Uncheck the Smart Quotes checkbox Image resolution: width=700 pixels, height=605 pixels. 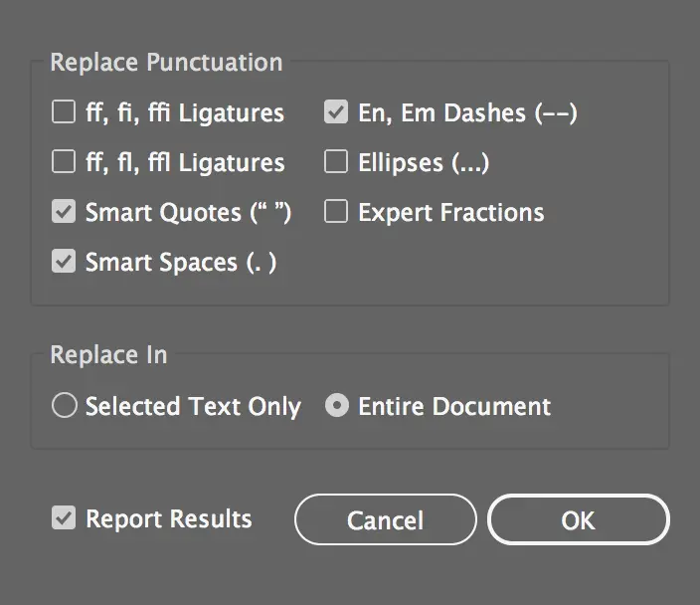(x=64, y=211)
